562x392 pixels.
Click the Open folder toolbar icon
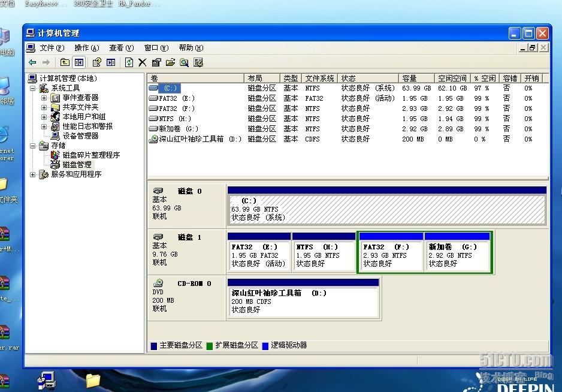(x=170, y=62)
